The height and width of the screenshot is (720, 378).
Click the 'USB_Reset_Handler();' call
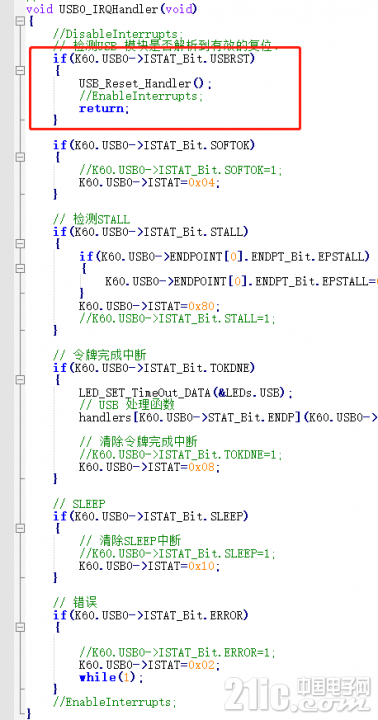pos(145,84)
